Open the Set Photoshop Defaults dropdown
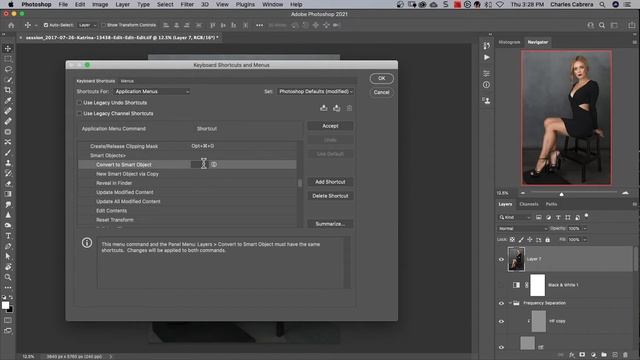 [x=315, y=91]
